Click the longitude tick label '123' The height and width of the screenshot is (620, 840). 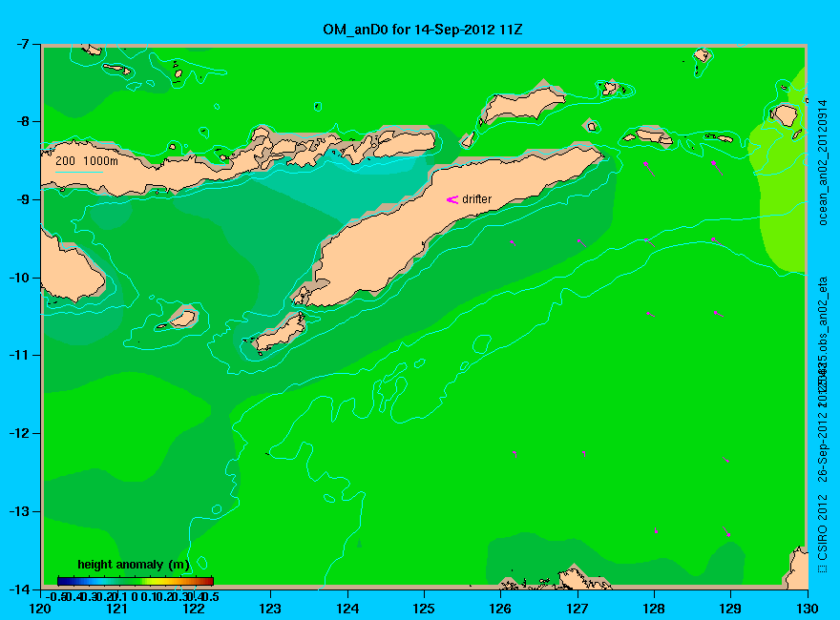[270, 609]
